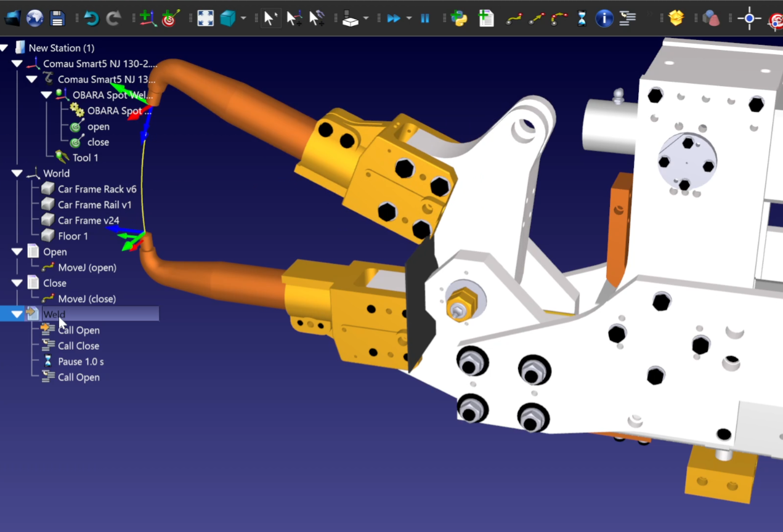Save the station using the save icon
The height and width of the screenshot is (532, 783).
pos(57,18)
